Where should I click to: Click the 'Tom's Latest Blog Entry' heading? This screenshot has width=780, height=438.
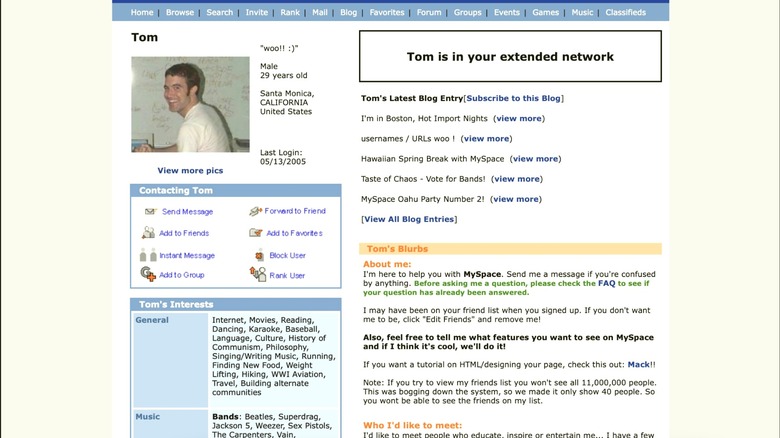pyautogui.click(x=412, y=98)
